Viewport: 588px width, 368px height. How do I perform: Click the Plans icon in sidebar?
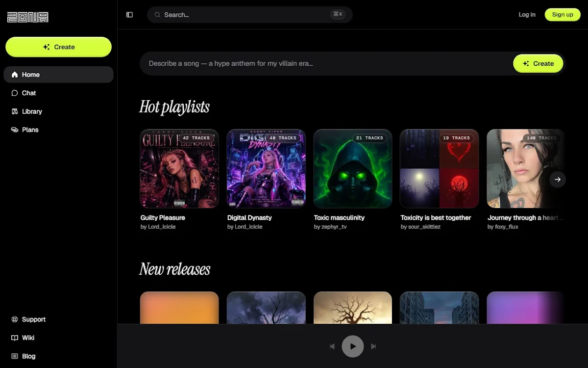point(15,130)
